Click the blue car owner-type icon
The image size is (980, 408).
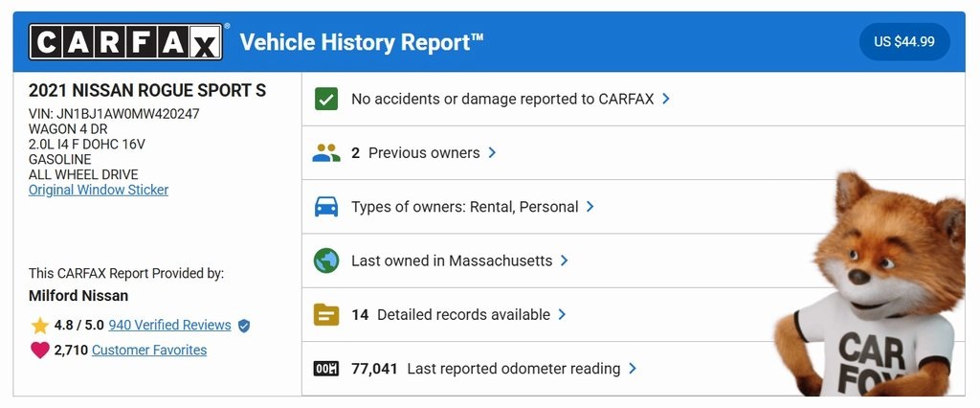coord(326,207)
